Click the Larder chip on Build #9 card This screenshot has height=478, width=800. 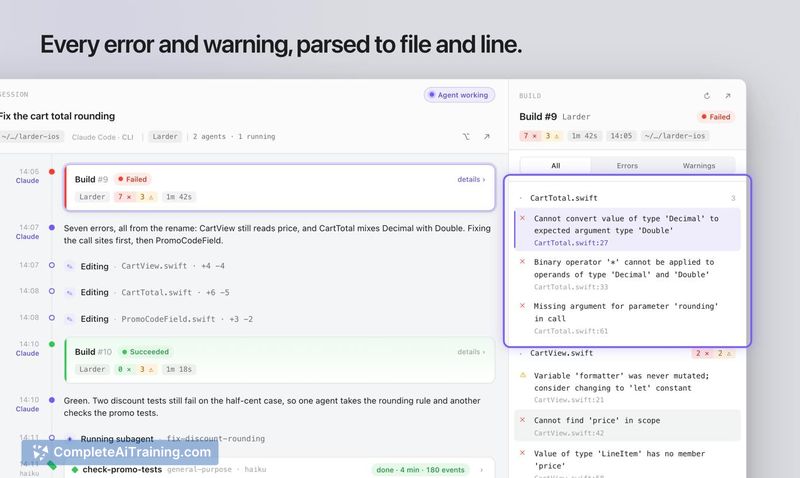(x=92, y=197)
